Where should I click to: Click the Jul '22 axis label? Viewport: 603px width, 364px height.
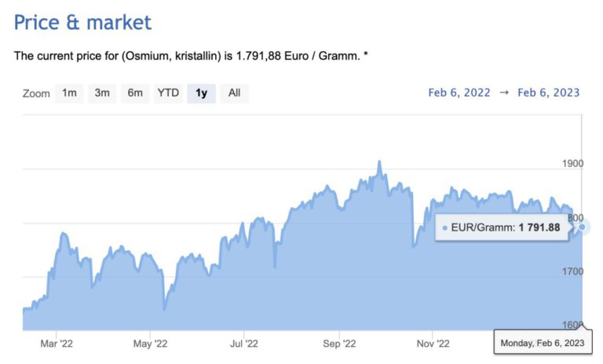(x=244, y=343)
